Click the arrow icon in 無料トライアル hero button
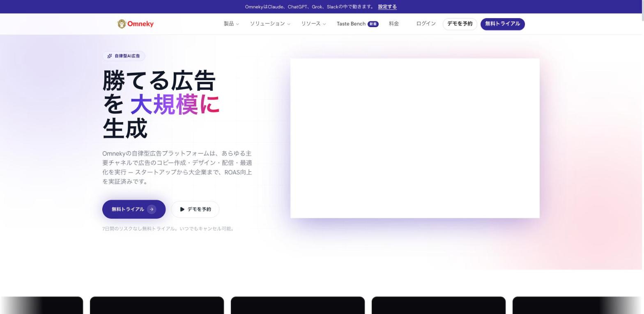Image resolution: width=644 pixels, height=314 pixels. [152, 209]
